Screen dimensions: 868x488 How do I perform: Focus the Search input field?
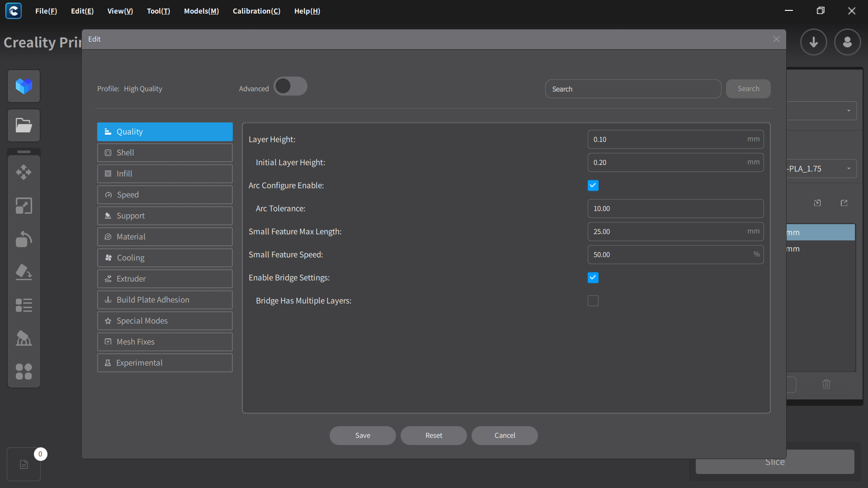(x=633, y=89)
